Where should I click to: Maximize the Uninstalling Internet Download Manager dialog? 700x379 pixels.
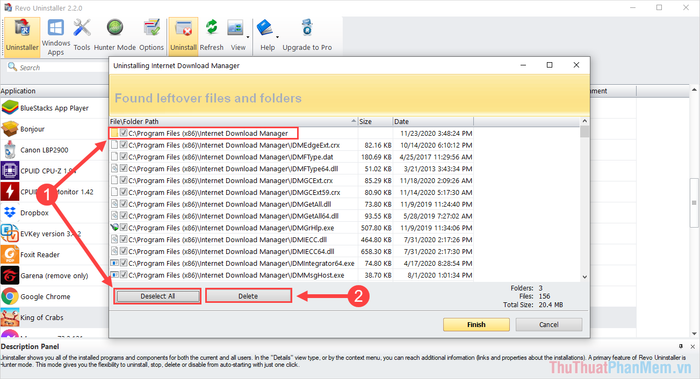[550, 65]
